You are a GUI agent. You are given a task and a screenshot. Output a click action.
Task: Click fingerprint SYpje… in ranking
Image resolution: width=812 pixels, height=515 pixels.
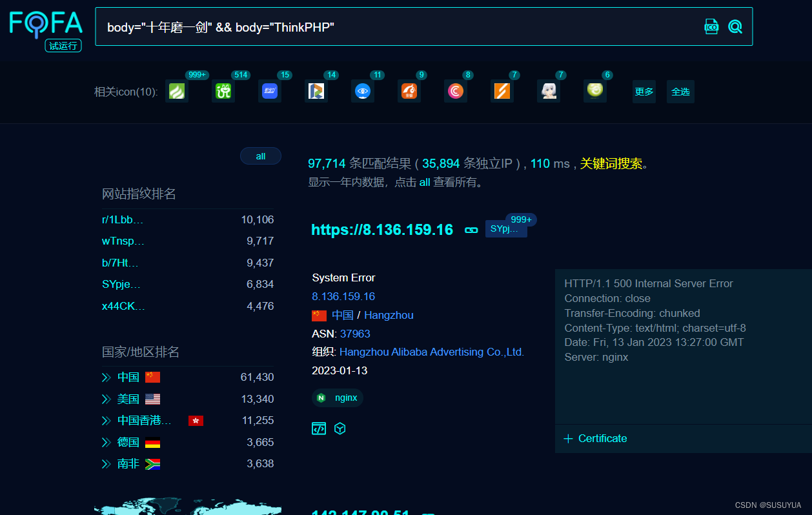pos(121,284)
